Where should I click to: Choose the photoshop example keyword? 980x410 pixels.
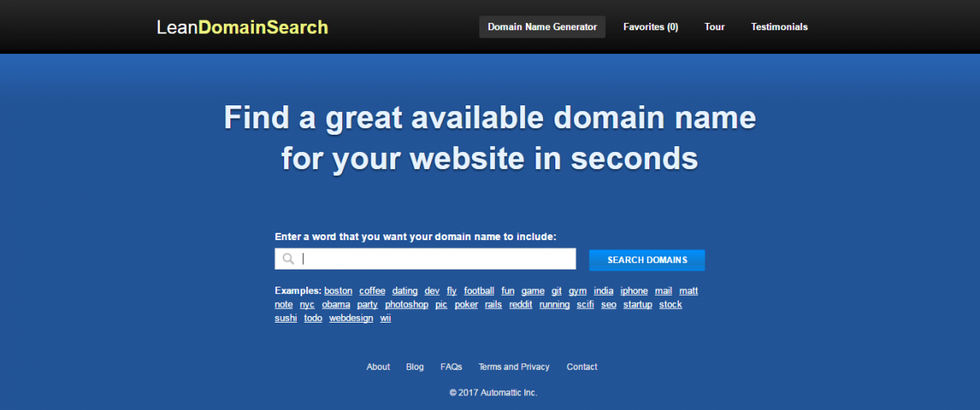click(407, 305)
